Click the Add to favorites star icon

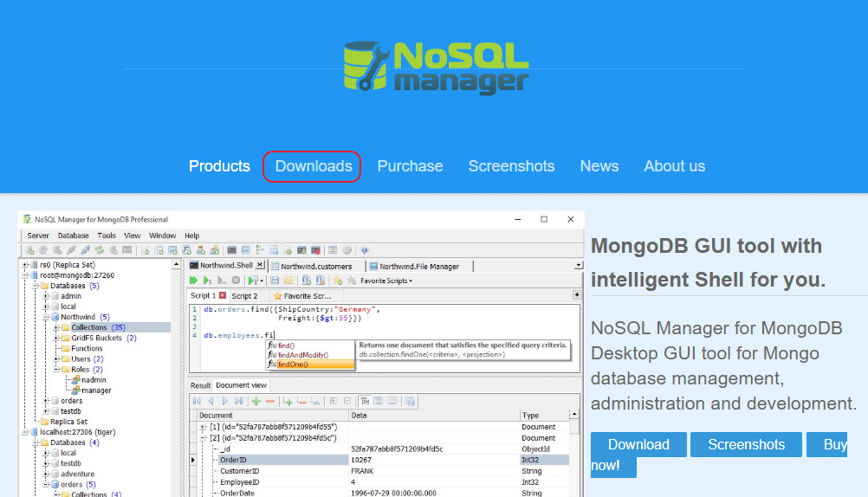click(x=337, y=281)
